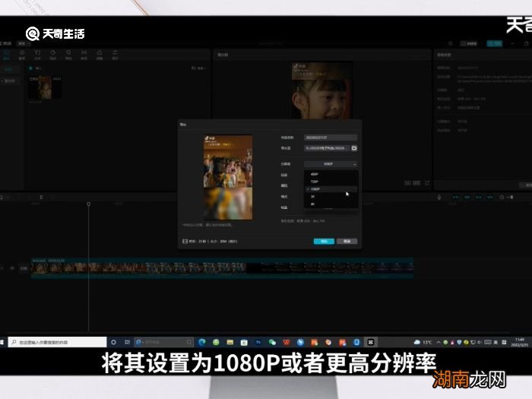Screen dimensions: 532x399
Task: Open the shortcuts button in title bar
Action: (x=469, y=43)
